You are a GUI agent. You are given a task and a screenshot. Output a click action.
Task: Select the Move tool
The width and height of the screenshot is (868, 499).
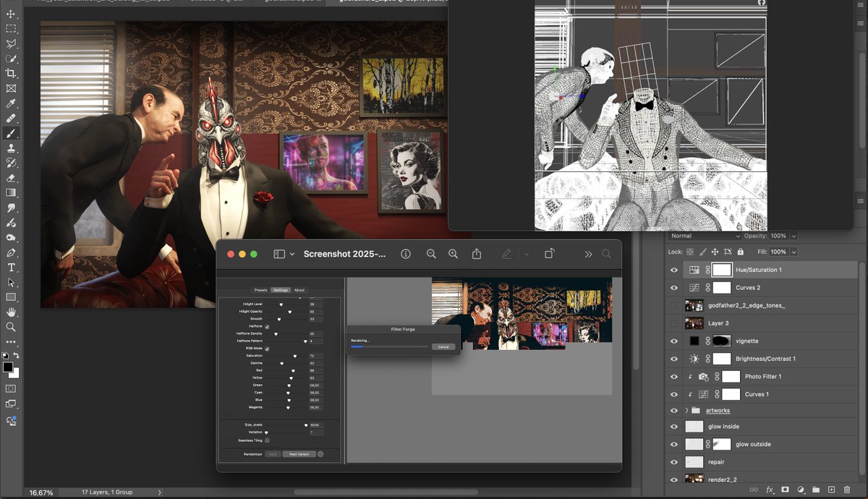pyautogui.click(x=11, y=14)
